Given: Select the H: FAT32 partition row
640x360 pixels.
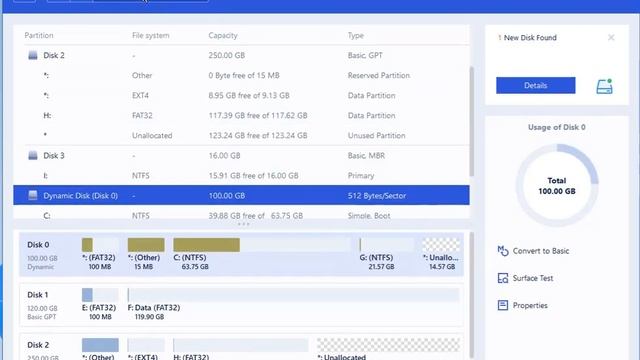Looking at the screenshot, I should pyautogui.click(x=241, y=116).
